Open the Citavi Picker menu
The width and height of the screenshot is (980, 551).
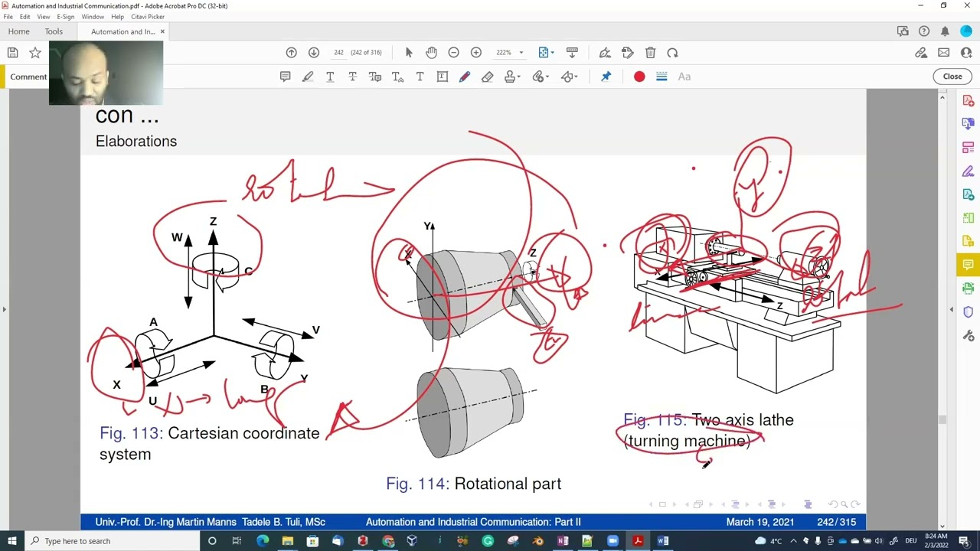click(147, 17)
